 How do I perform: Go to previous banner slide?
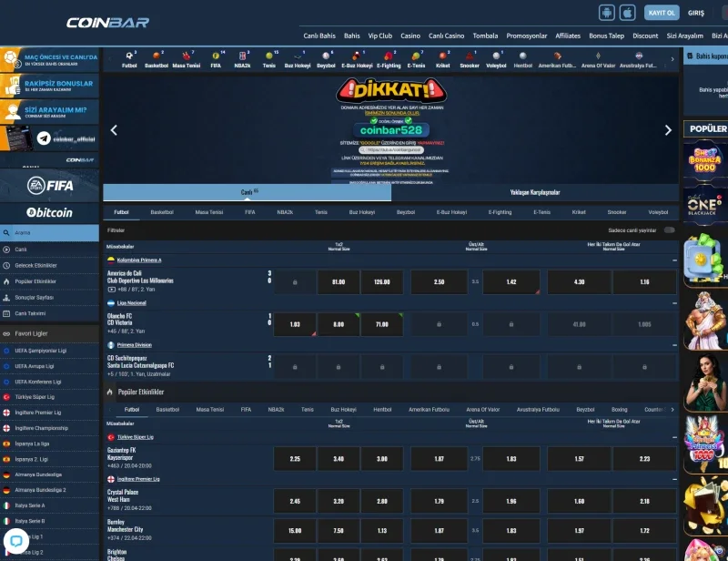(x=114, y=130)
